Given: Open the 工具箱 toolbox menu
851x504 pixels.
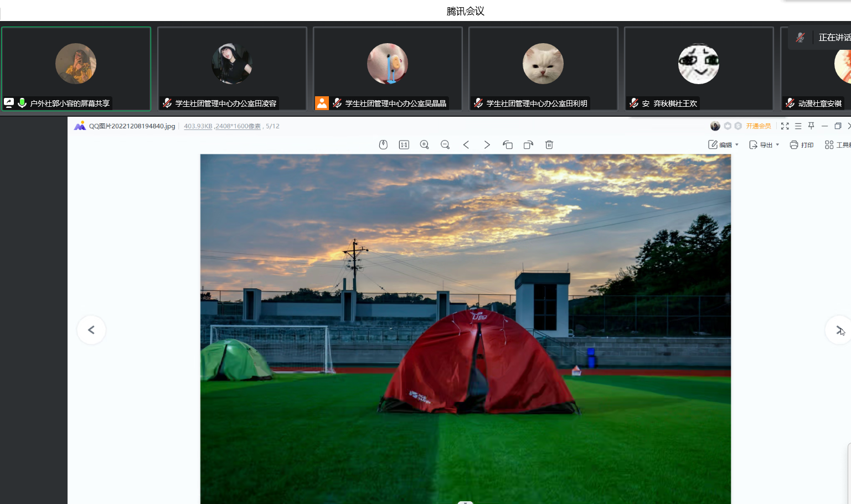Looking at the screenshot, I should tap(837, 145).
